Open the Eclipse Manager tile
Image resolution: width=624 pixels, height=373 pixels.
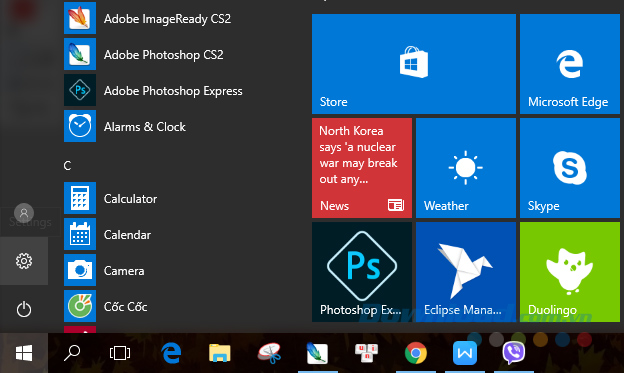tap(466, 272)
